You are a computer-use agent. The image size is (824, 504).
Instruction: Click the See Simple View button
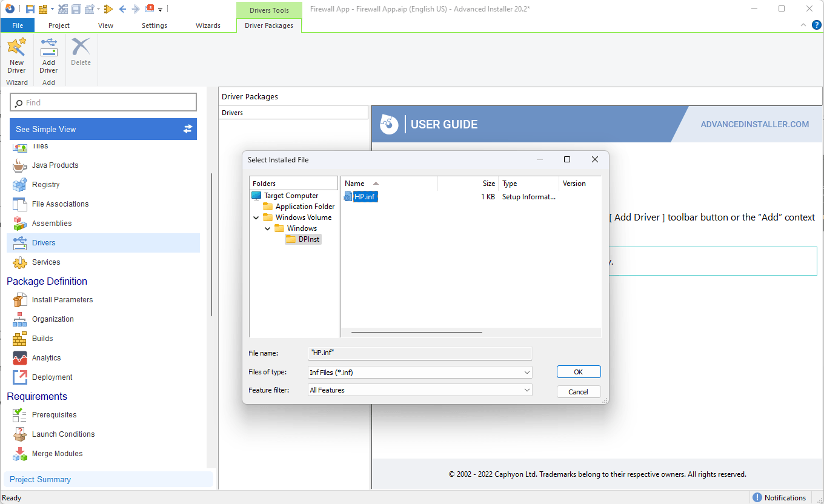103,129
